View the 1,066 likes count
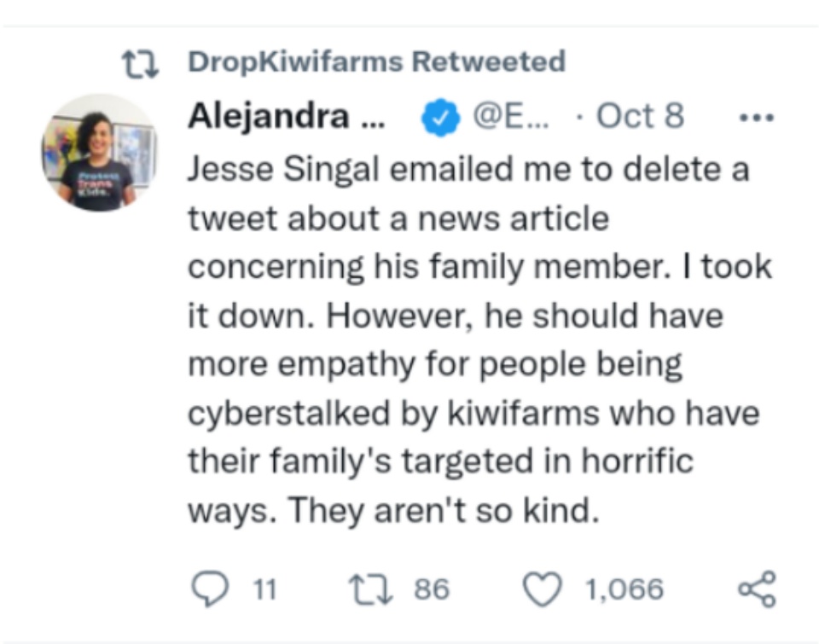The image size is (819, 644). click(624, 589)
